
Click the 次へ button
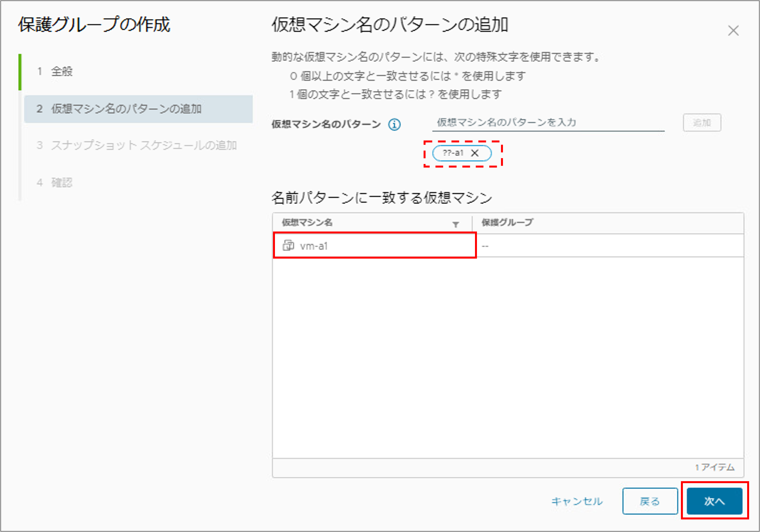[x=714, y=501]
